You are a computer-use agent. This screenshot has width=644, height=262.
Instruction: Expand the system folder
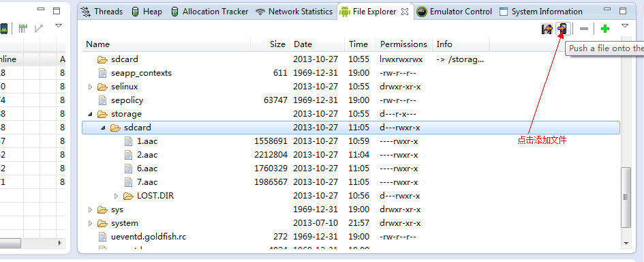tap(91, 223)
